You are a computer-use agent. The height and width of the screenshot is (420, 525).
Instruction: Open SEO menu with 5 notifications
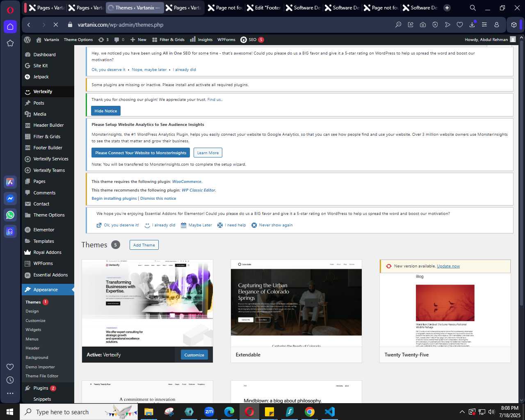point(252,40)
